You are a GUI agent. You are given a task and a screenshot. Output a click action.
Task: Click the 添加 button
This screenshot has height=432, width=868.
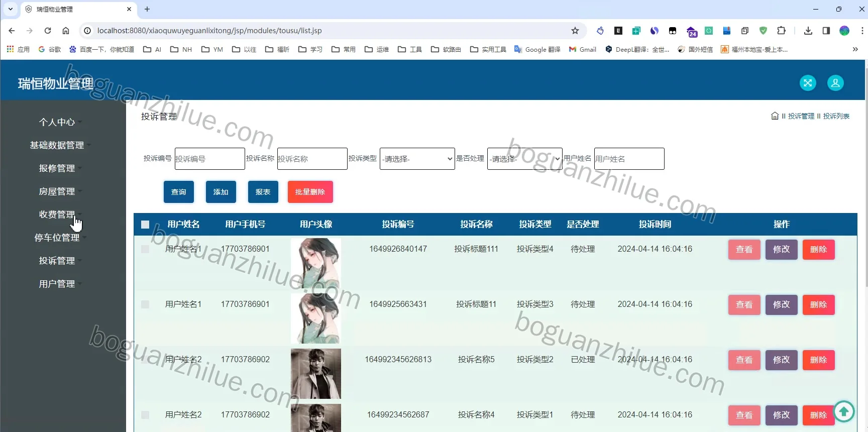[x=221, y=192]
